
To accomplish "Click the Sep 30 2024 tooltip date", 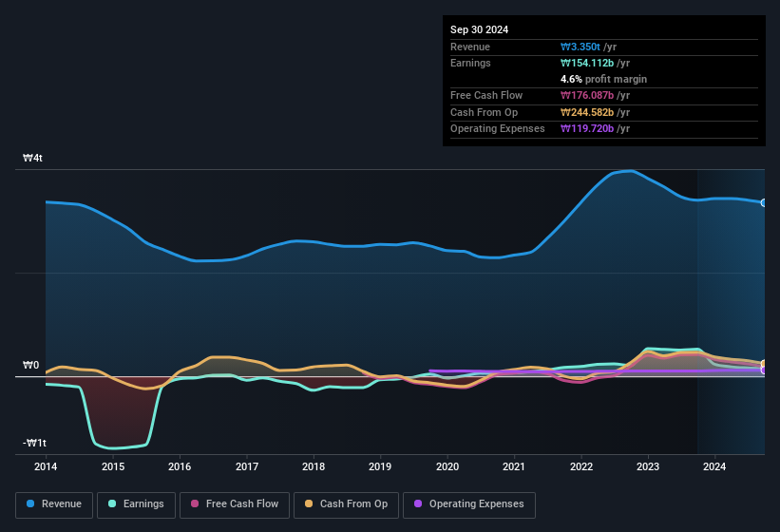I will click(480, 29).
